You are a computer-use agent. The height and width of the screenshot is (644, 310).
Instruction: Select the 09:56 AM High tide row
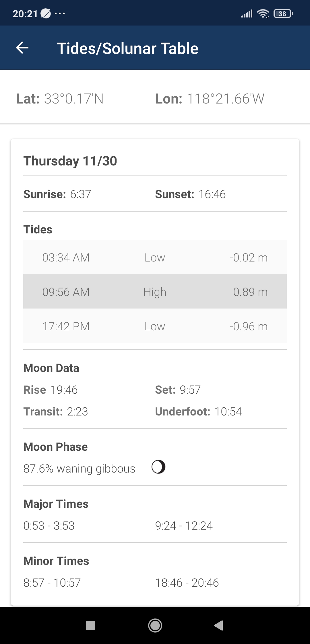point(155,292)
